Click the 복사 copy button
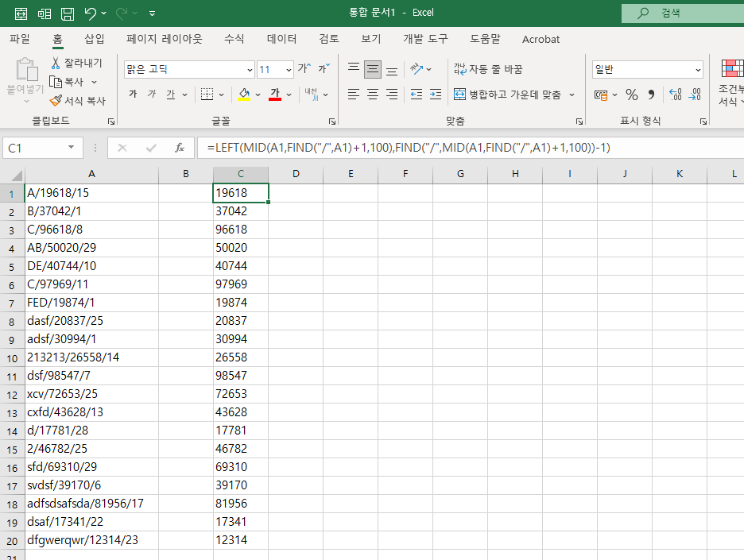 tap(67, 82)
